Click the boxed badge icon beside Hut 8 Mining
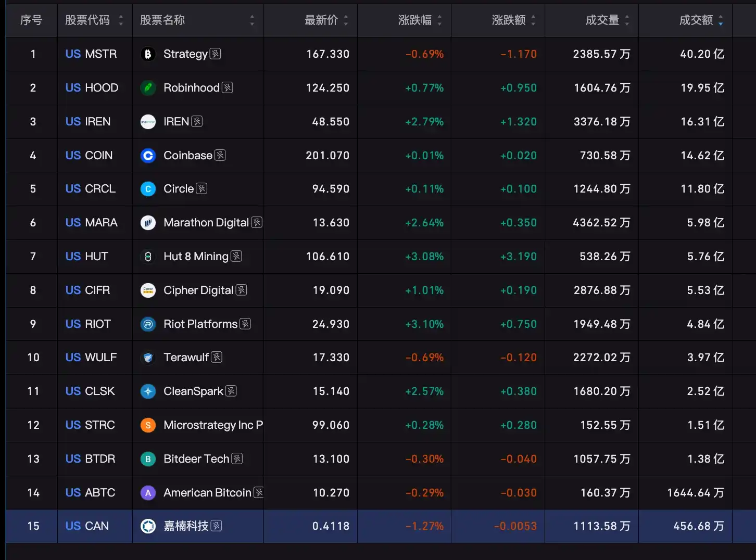756x560 pixels. [236, 256]
